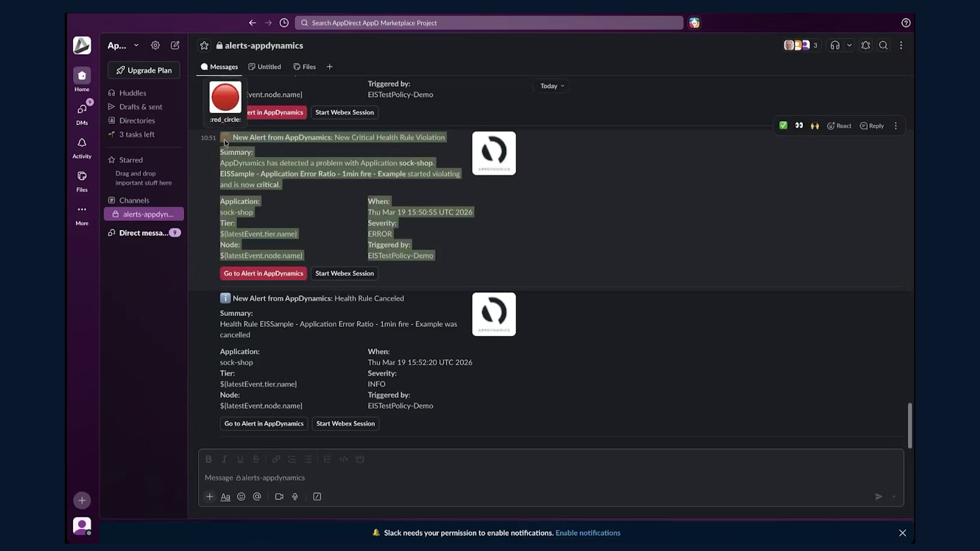Screen dimensions: 980x551
Task: Open more message actions menu
Action: [896, 126]
